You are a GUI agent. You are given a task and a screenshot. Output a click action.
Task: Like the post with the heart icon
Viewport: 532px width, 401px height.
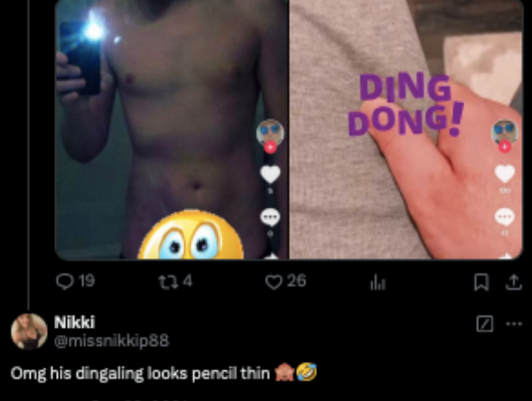[274, 283]
